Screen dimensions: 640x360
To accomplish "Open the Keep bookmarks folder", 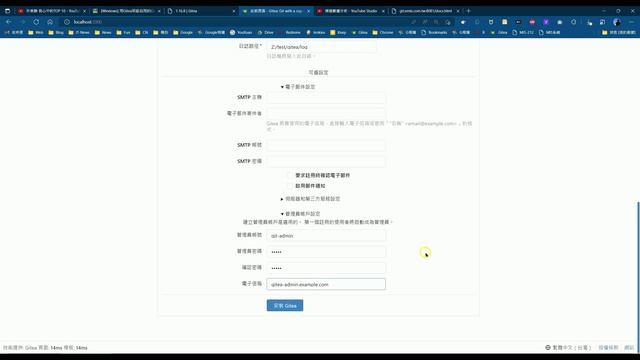I will click(338, 32).
